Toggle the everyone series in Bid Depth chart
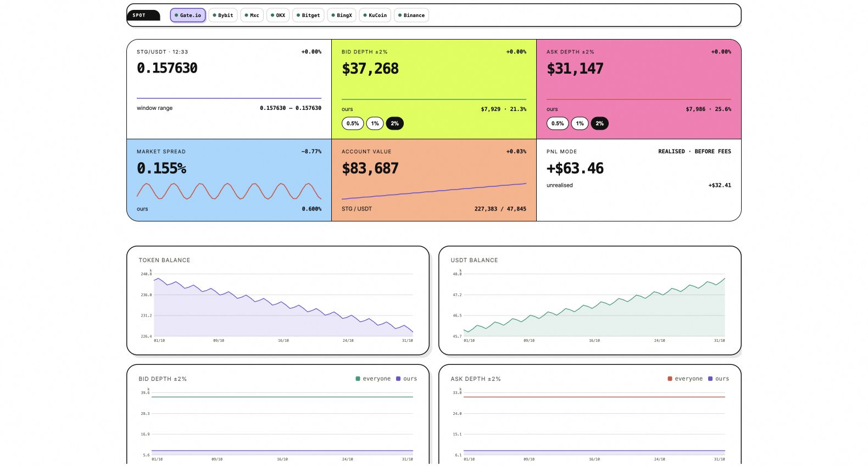This screenshot has height=466, width=868. pos(373,379)
